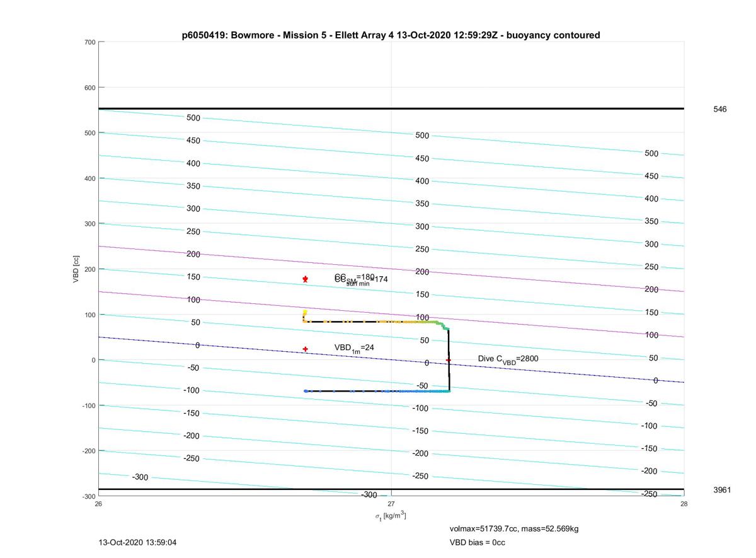Select the 'VBD [cc]' y-axis label
The width and height of the screenshot is (756, 558).
pyautogui.click(x=76, y=269)
